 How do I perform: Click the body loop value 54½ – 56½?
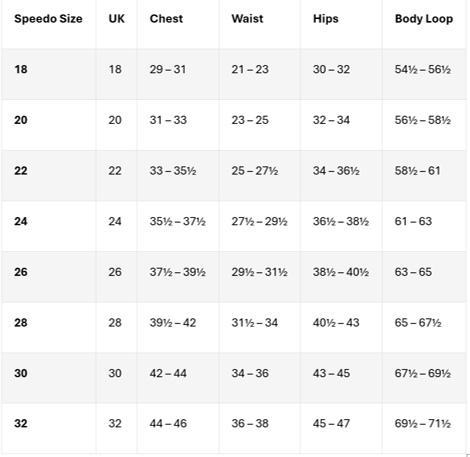click(x=423, y=69)
